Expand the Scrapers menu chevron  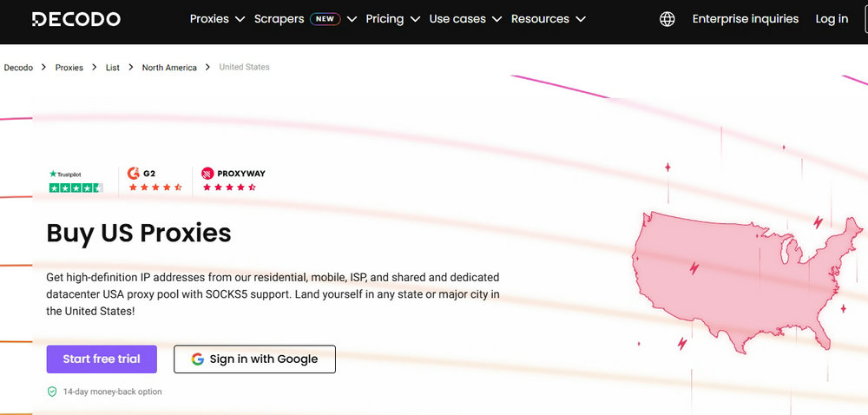352,19
